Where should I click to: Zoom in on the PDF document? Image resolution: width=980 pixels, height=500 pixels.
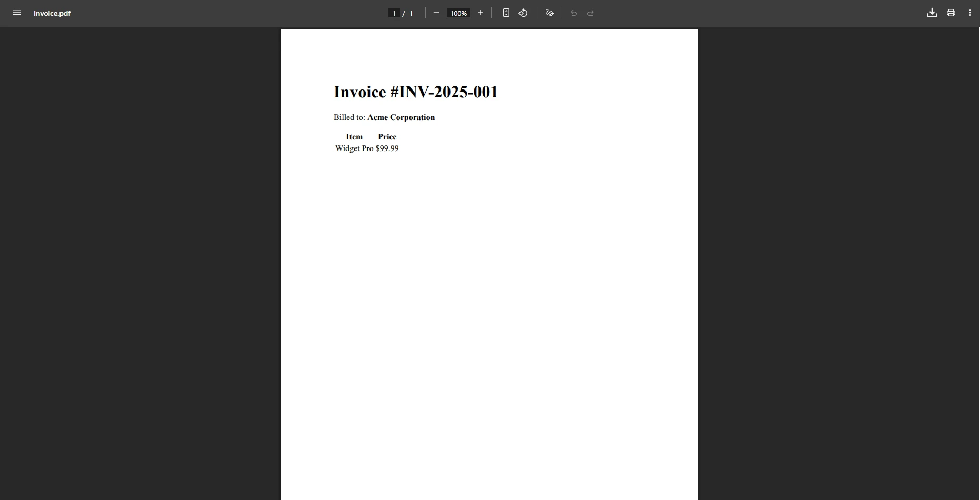pos(480,13)
